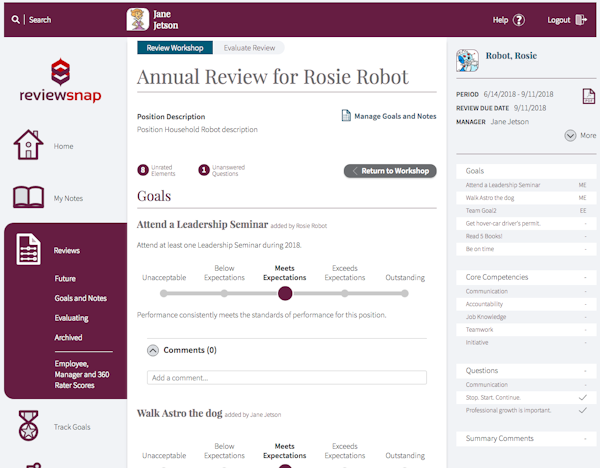The height and width of the screenshot is (468, 600).
Task: Click the Logout door icon
Action: [x=581, y=20]
